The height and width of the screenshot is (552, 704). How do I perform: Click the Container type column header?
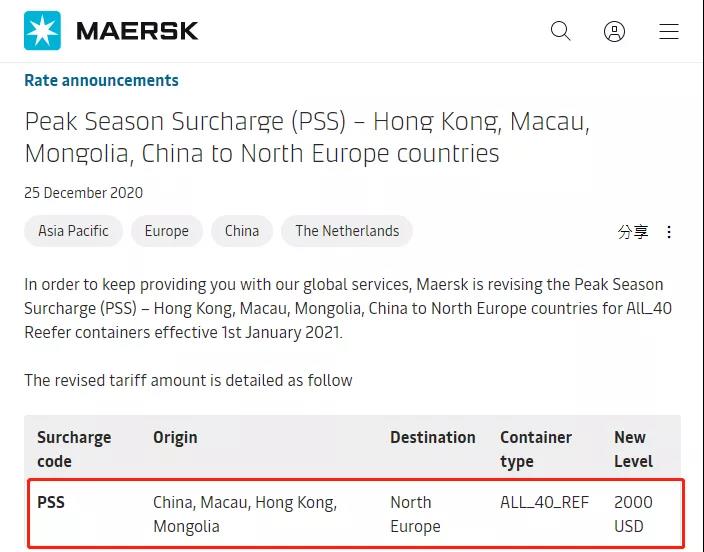536,449
